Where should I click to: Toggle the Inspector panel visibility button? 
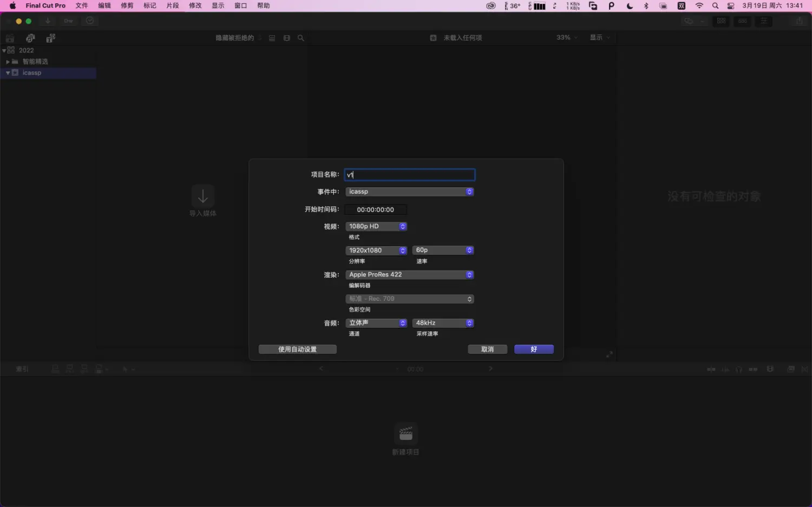(764, 21)
